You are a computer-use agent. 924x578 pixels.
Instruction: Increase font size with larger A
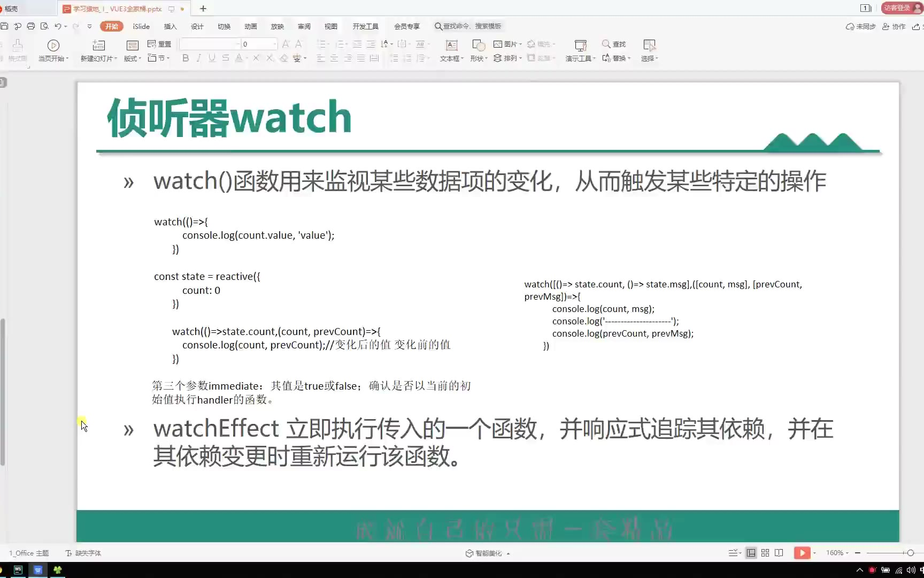tap(286, 44)
